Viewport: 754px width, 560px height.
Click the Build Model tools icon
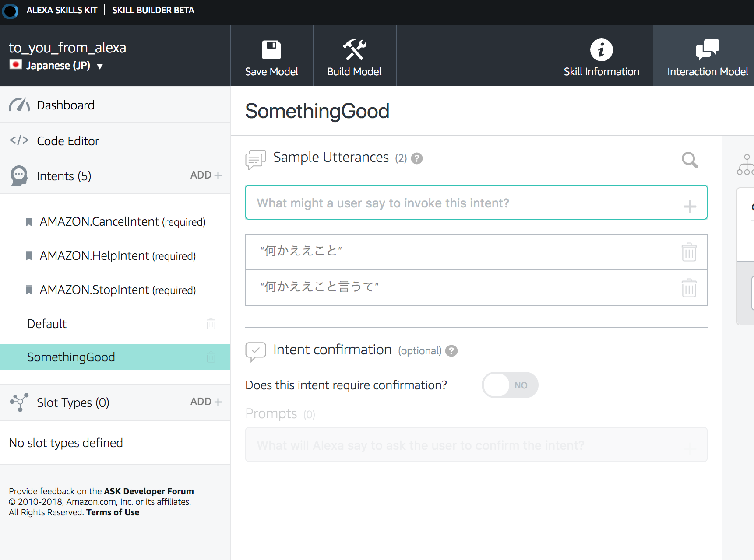(x=354, y=49)
